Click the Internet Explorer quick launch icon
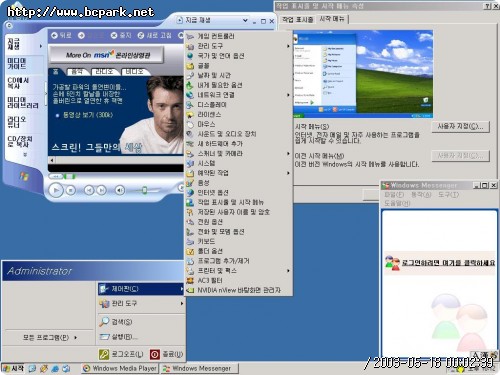The image size is (500, 375). 55,368
